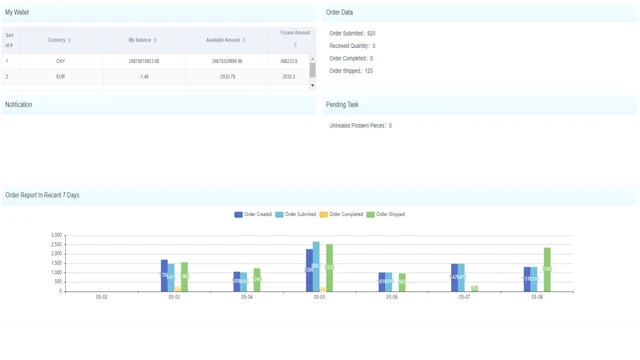This screenshot has width=640, height=360.
Task: Click the Serial # column header
Action: [x=9, y=40]
